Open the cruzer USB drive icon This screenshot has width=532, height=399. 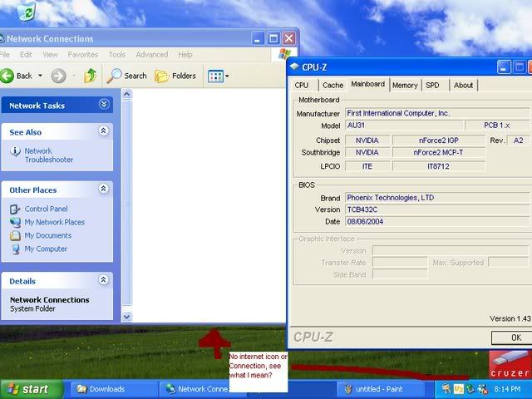508,362
